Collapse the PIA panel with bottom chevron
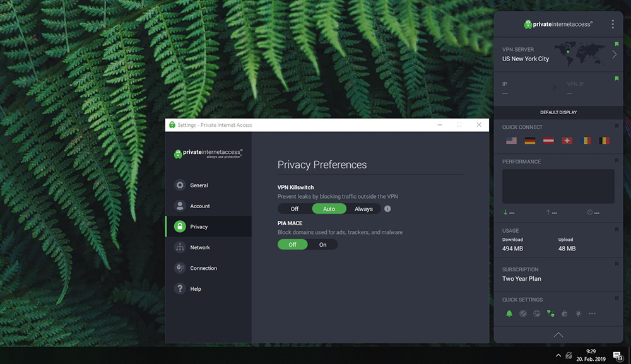The height and width of the screenshot is (364, 631). point(558,334)
